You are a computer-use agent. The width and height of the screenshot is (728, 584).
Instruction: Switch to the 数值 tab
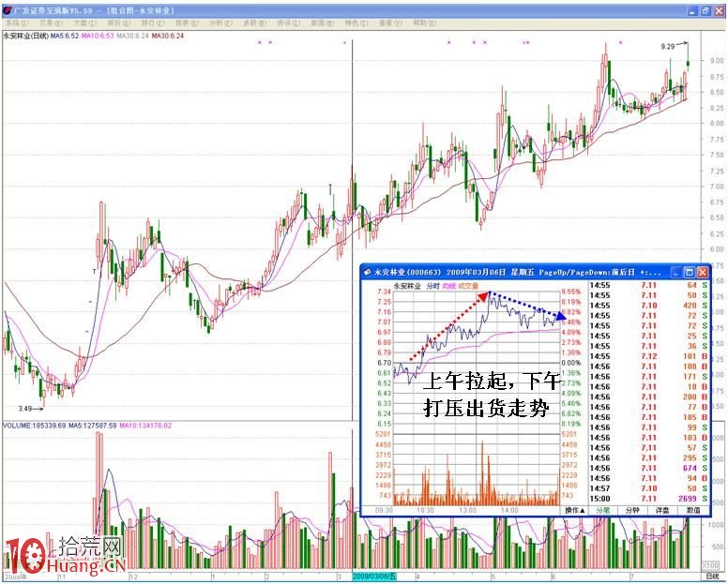(693, 510)
